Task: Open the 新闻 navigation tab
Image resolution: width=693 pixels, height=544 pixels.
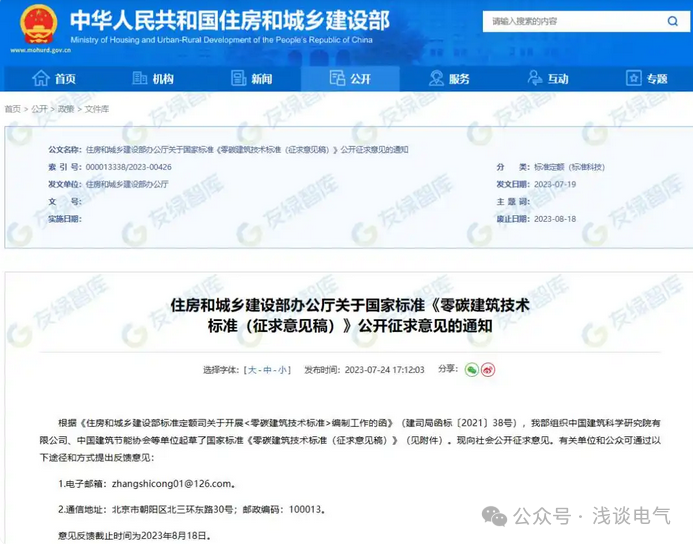Action: tap(251, 79)
